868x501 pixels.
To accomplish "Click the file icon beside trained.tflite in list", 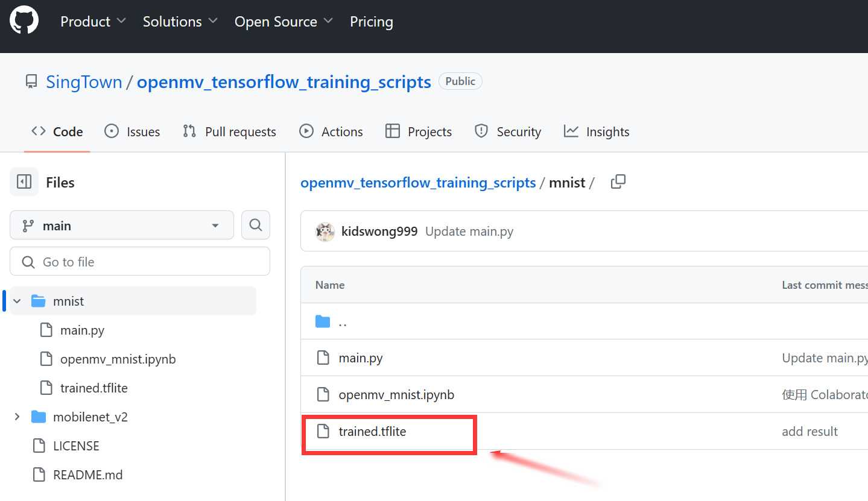I will (323, 432).
